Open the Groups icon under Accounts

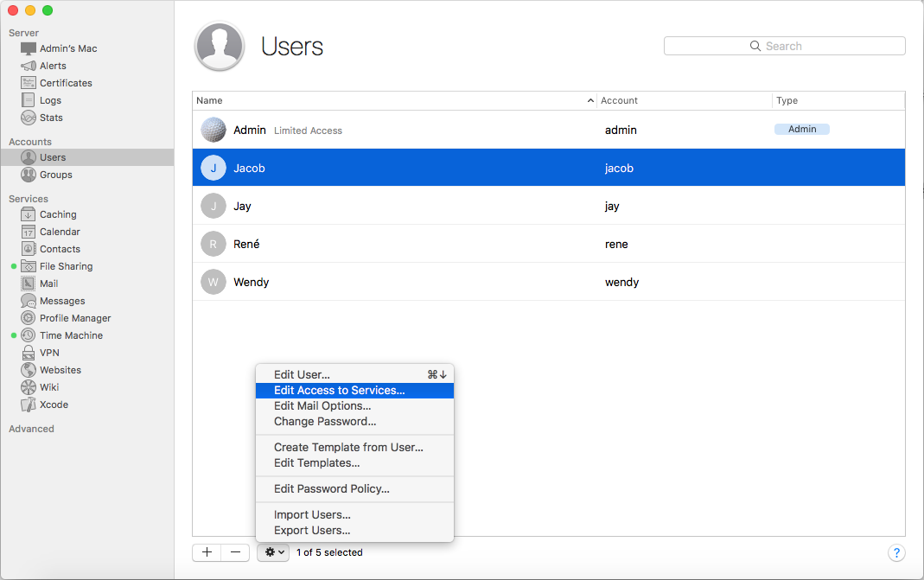pyautogui.click(x=29, y=175)
